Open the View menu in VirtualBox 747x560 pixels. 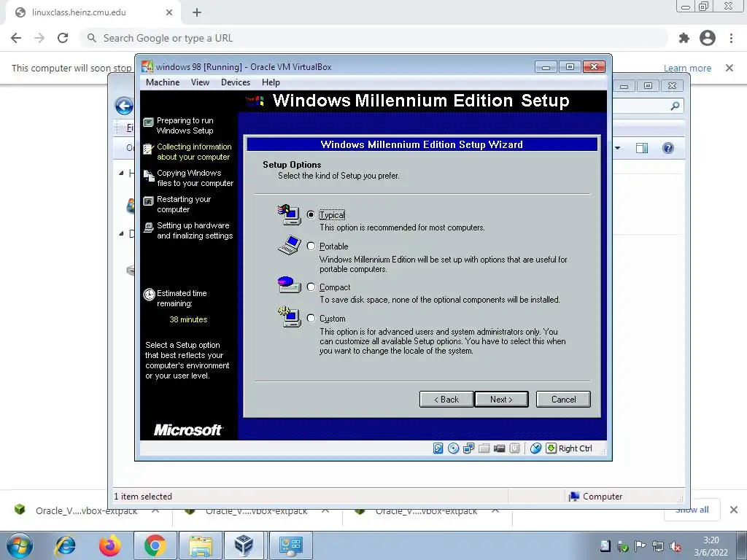pyautogui.click(x=200, y=82)
